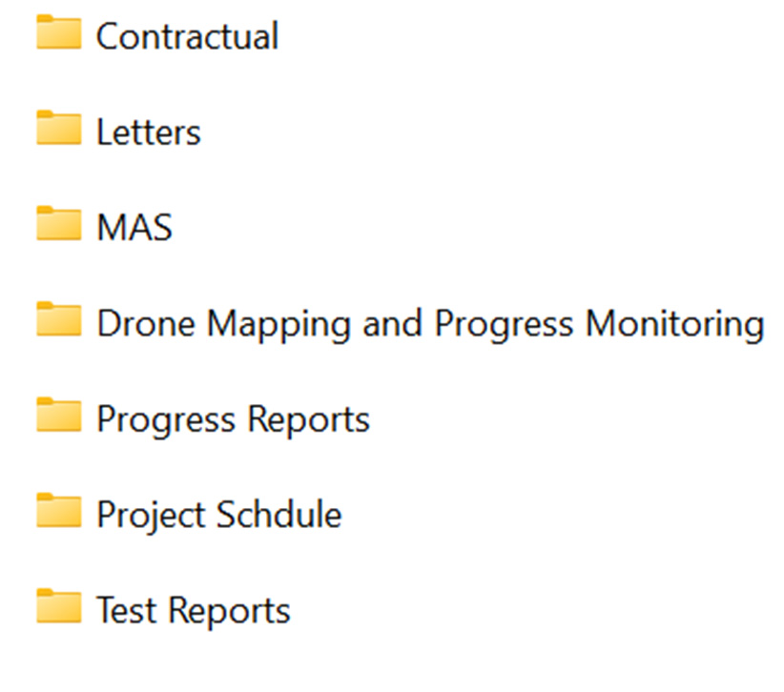Click the Drone Mapping folder icon
Screen dimensions: 784x692
[59, 320]
